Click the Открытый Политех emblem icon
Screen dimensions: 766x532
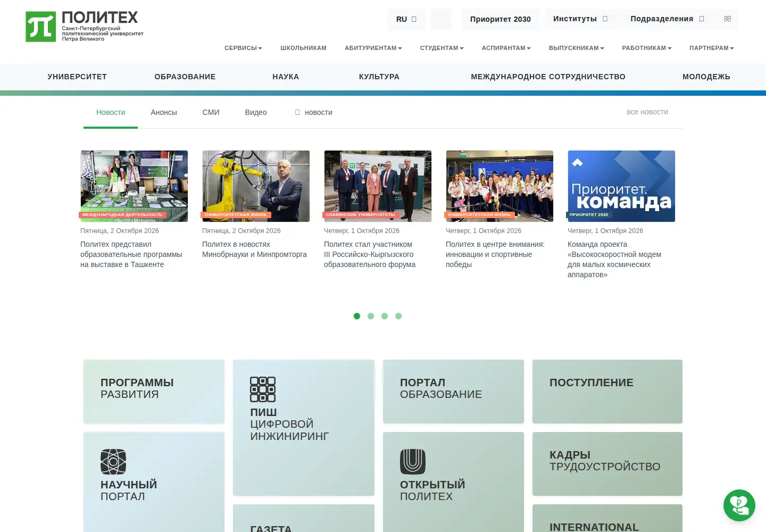413,461
